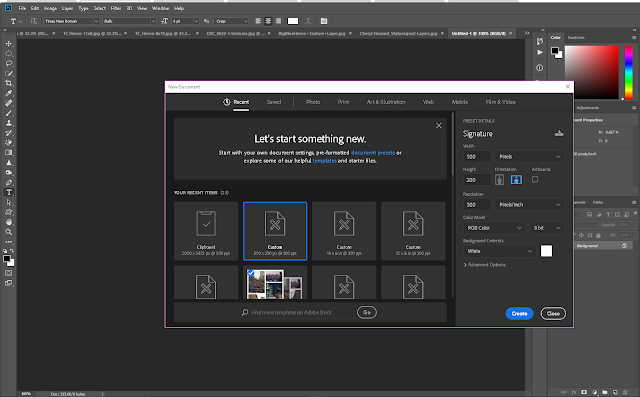Viewport: 640px width, 397px height.
Task: Open the Window menu
Action: click(160, 8)
